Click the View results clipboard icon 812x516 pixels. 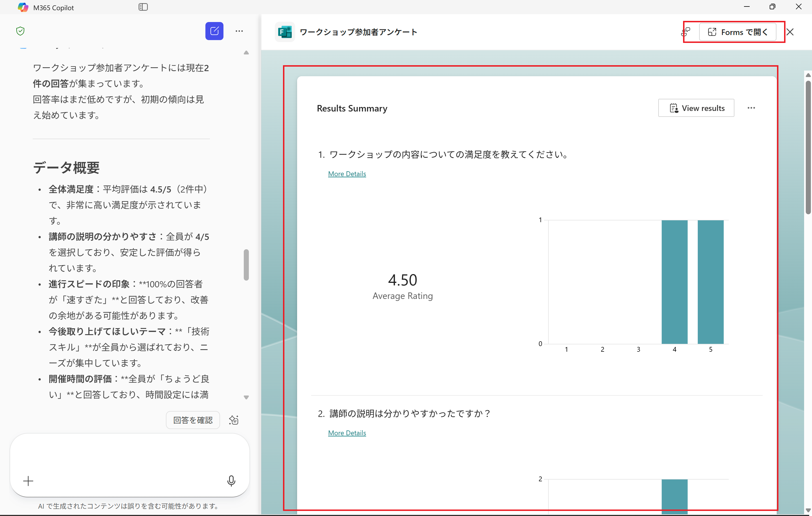click(674, 108)
